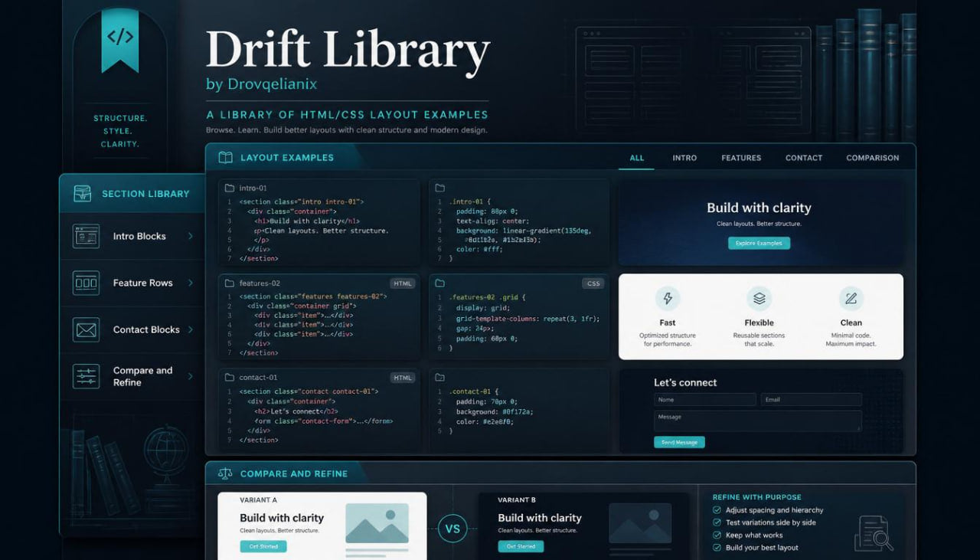Screen dimensions: 980x560
Task: Click the Compare and Refine sliders icon
Action: tap(86, 376)
